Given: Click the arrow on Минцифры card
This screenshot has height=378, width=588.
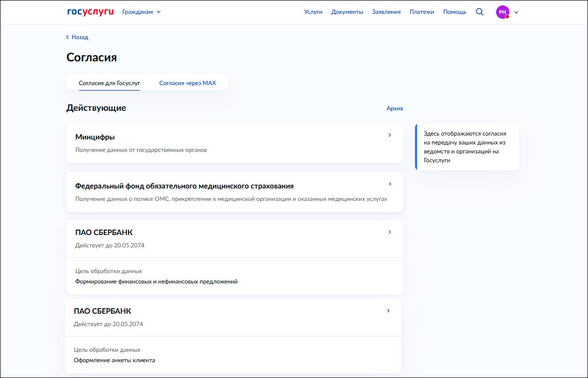Looking at the screenshot, I should 389,135.
